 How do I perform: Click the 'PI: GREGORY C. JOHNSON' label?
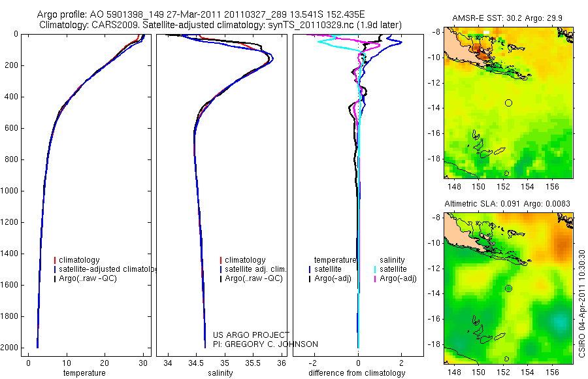(265, 344)
